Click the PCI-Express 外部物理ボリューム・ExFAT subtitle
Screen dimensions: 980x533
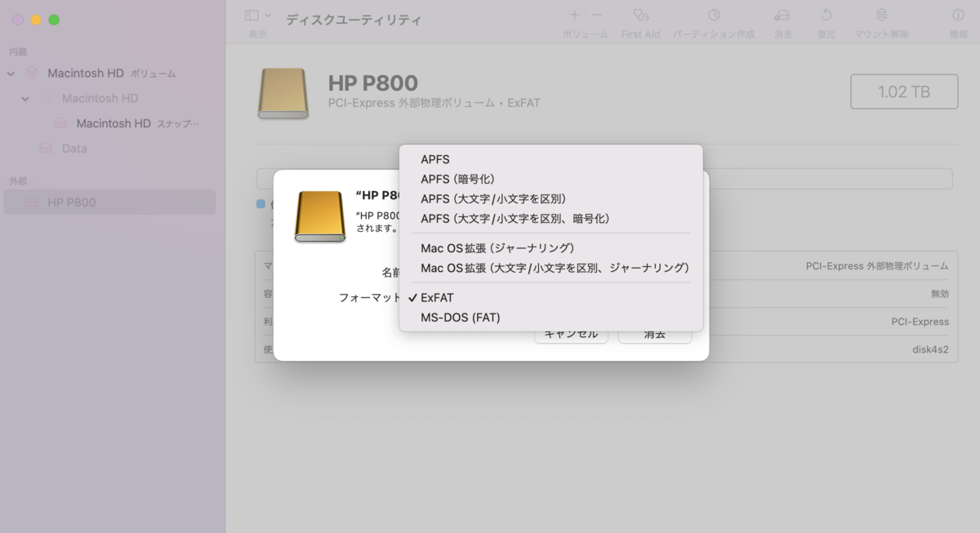coord(434,104)
